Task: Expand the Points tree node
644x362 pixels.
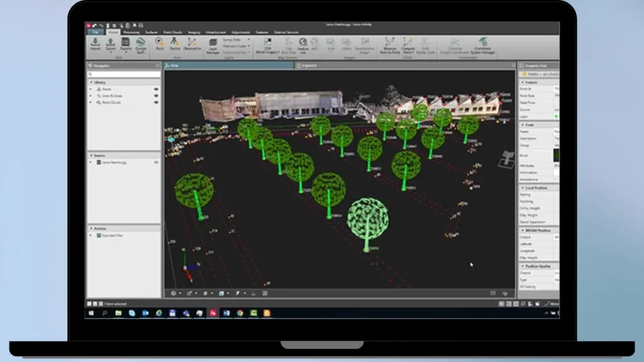Action: (x=91, y=89)
